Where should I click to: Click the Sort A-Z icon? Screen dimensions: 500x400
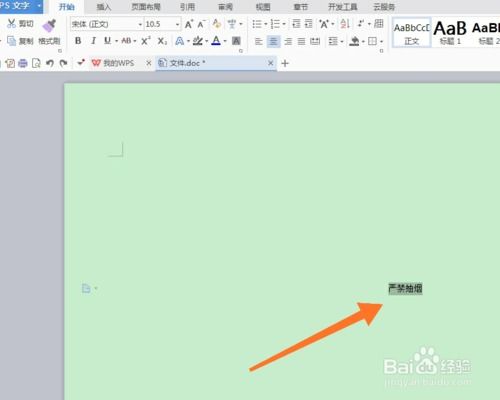pos(345,24)
